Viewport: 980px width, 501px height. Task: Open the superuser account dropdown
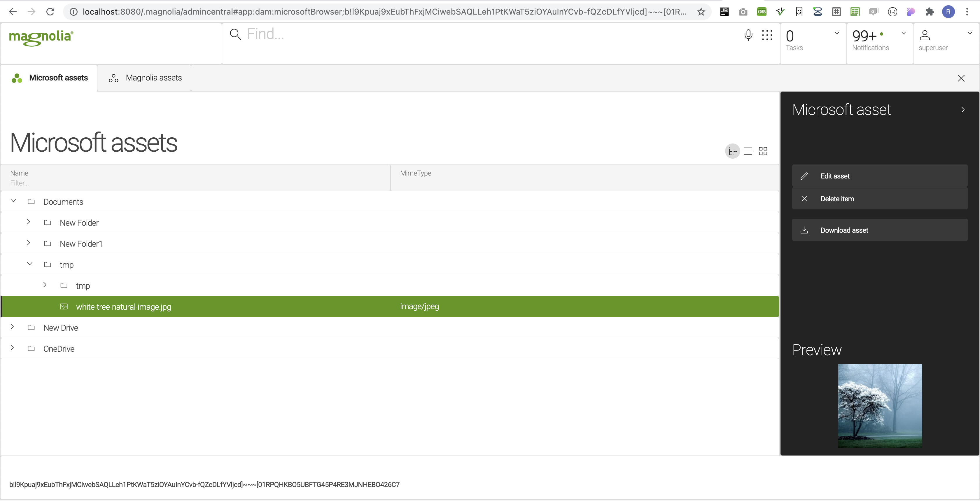coord(970,33)
